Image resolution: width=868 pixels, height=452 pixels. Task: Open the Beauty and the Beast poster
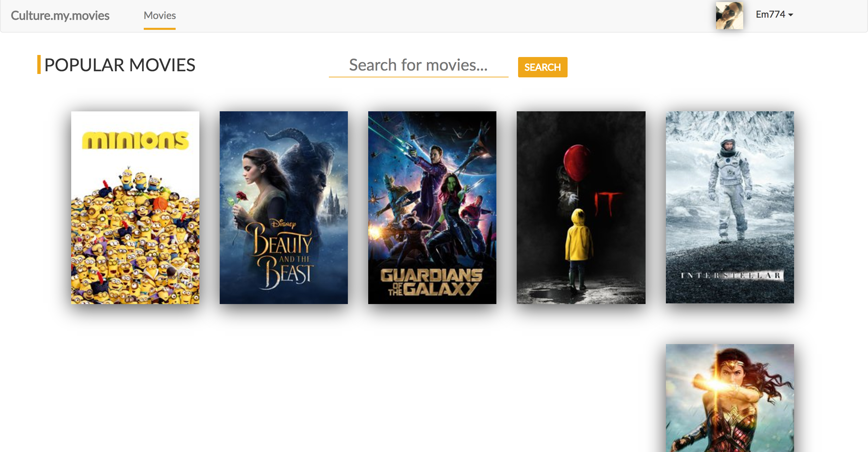tap(284, 207)
